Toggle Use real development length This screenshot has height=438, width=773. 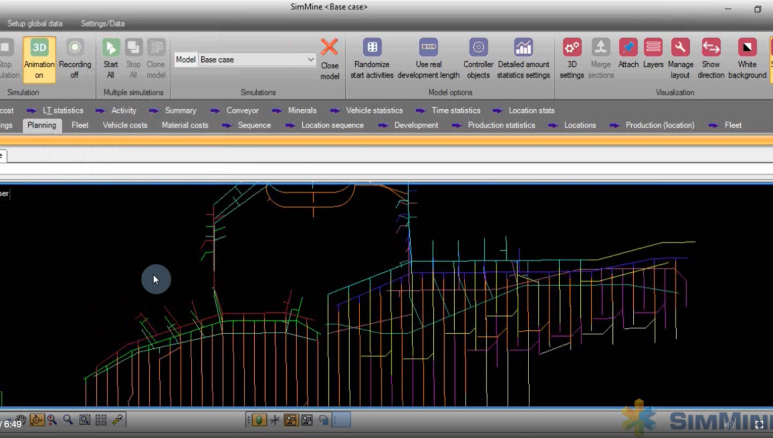coord(428,59)
